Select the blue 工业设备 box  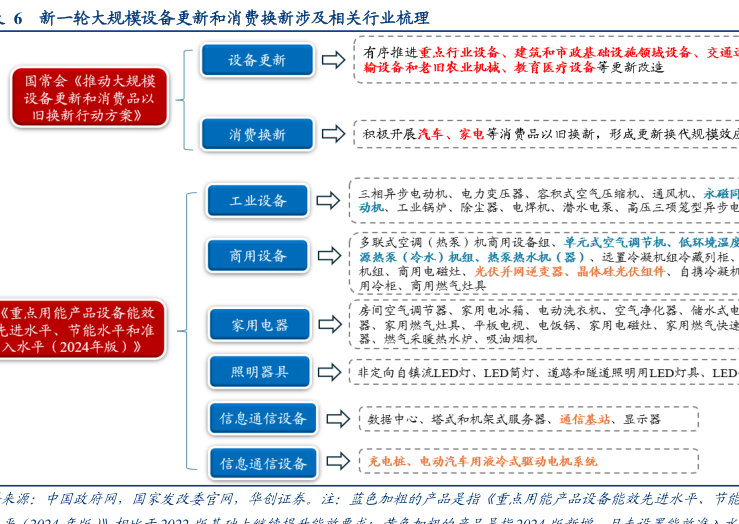(x=258, y=201)
